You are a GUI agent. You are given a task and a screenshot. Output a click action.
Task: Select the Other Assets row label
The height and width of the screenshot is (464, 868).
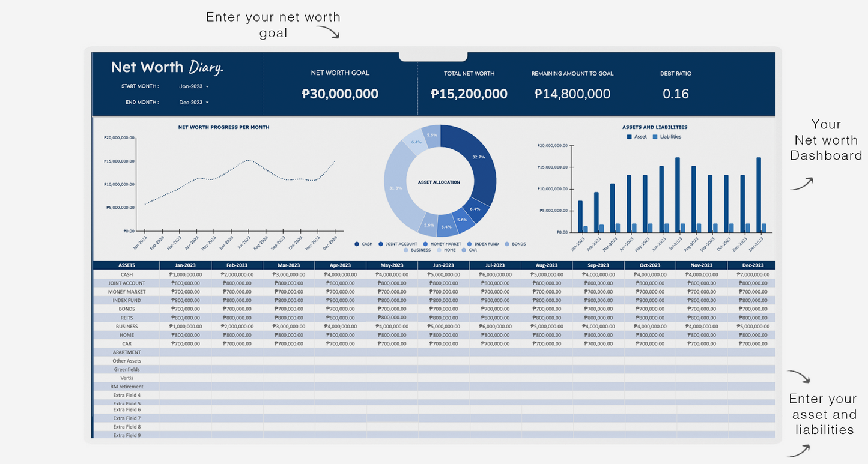click(126, 361)
